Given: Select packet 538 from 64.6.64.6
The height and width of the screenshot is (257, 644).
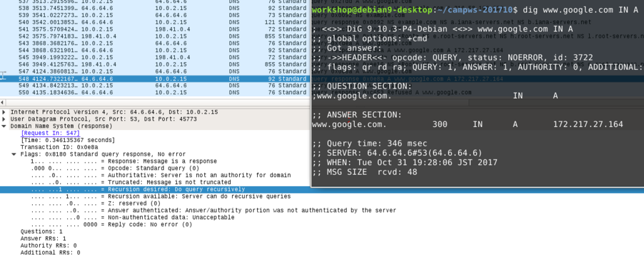Looking at the screenshot, I should tap(155, 8).
